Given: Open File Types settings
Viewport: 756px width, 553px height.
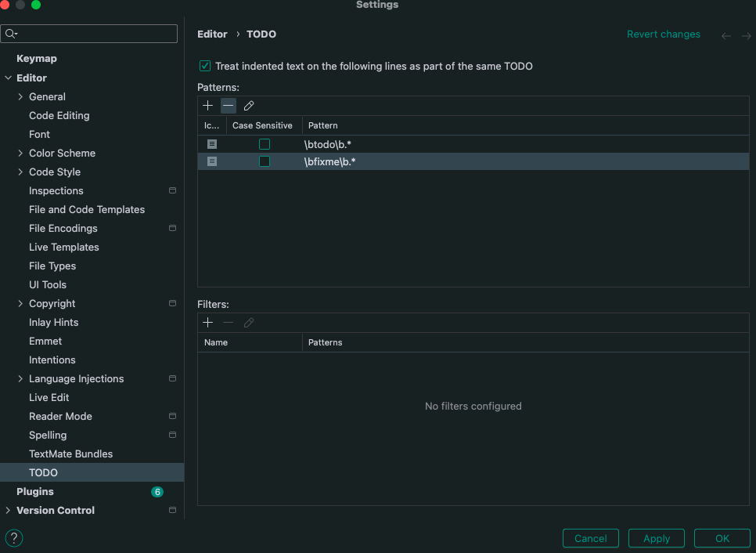Looking at the screenshot, I should (x=52, y=266).
